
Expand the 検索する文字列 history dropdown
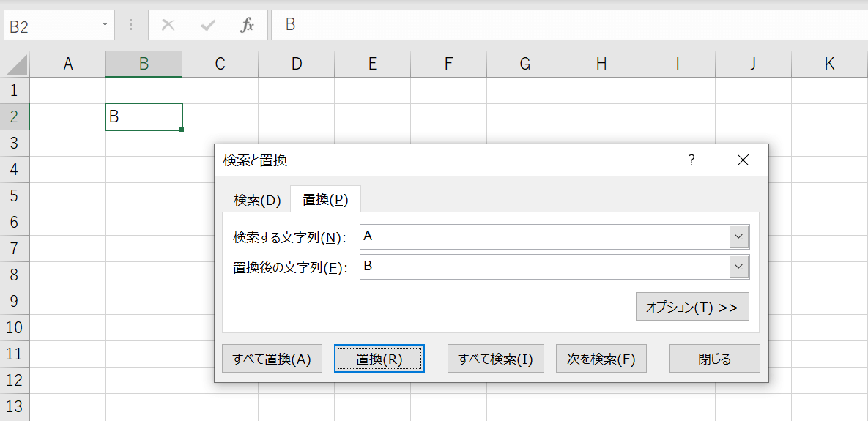point(739,237)
